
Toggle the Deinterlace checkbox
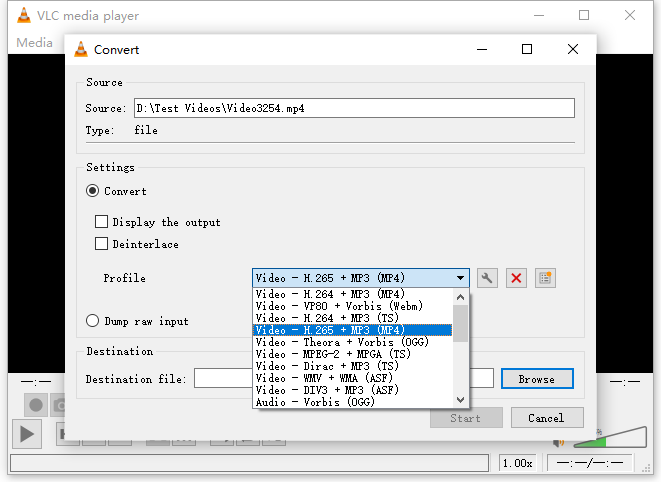(x=101, y=244)
